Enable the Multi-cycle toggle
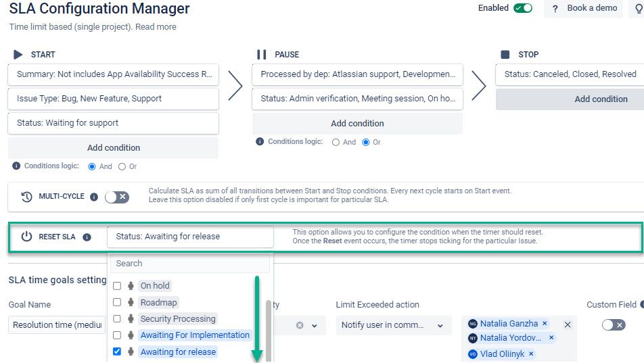The width and height of the screenshot is (644, 363). pyautogui.click(x=117, y=197)
